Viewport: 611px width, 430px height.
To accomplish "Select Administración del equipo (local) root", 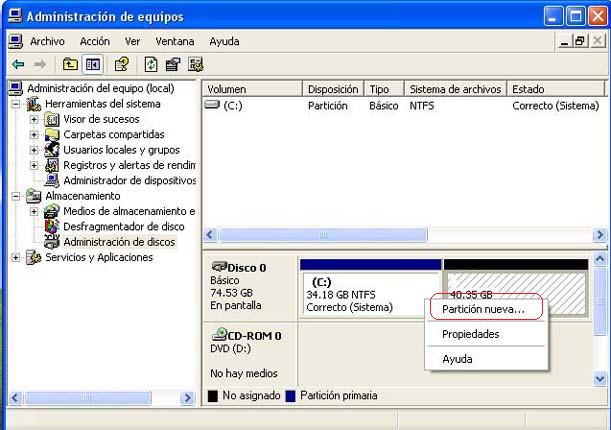I will tap(101, 88).
